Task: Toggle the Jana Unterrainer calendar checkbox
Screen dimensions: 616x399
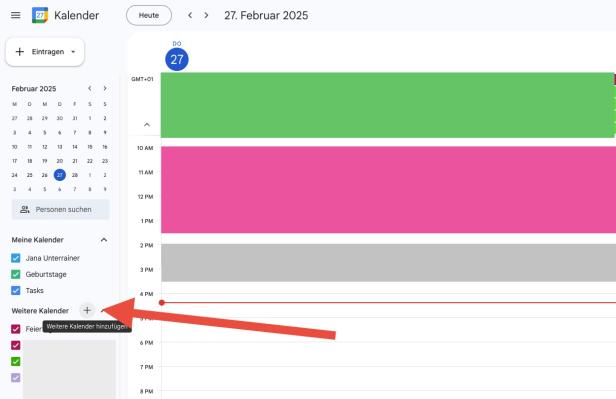Action: [x=16, y=258]
